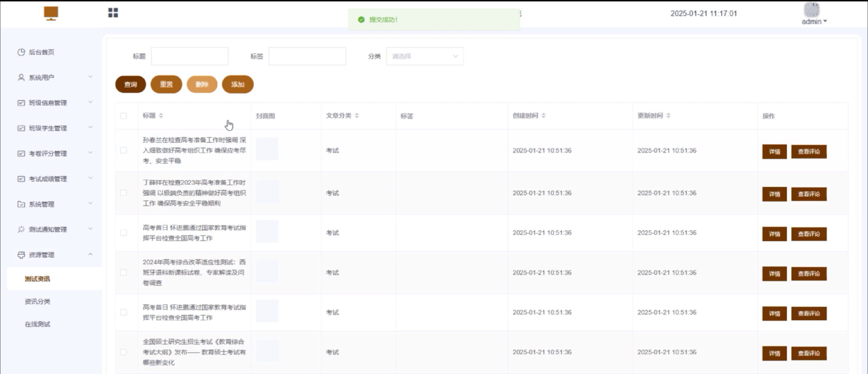
Task: Open the 分类 dropdown selector
Action: [424, 56]
